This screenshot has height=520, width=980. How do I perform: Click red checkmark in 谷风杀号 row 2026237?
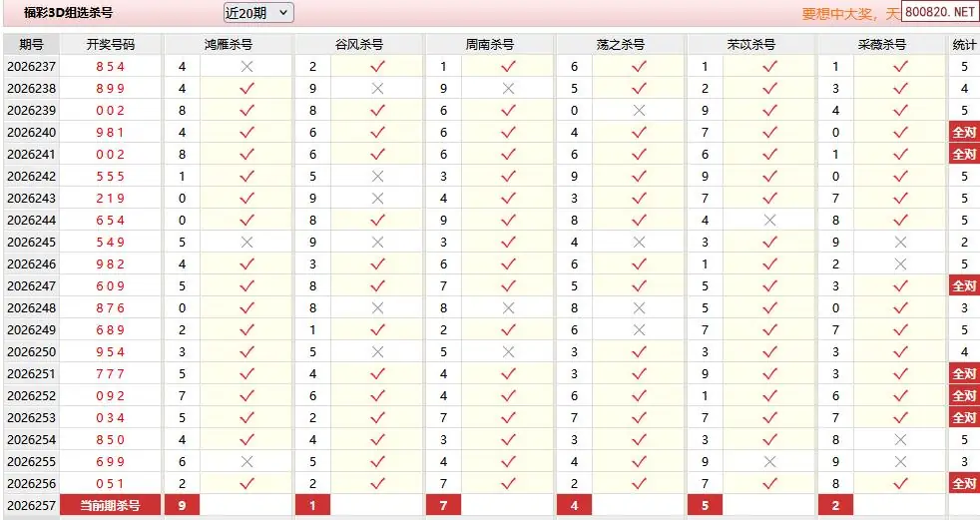coord(377,66)
